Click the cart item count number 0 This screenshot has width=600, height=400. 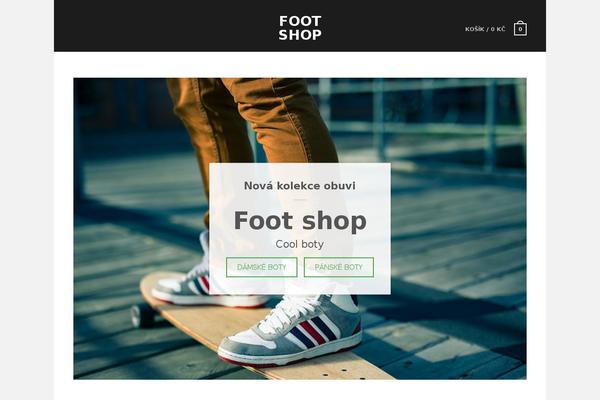click(x=520, y=29)
